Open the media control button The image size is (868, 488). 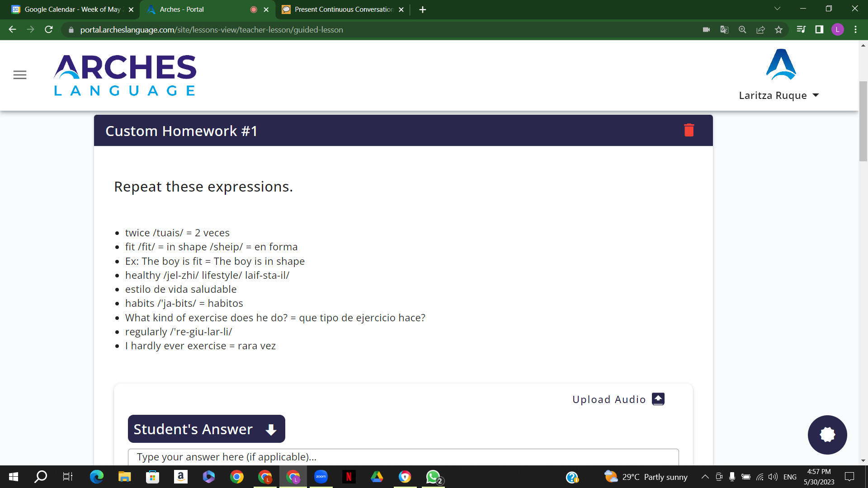[801, 30]
